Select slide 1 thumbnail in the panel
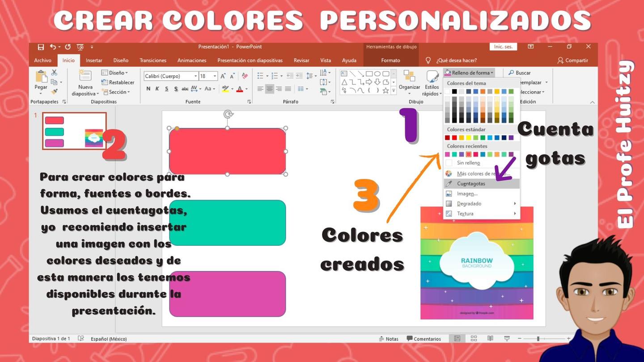644x362 pixels. [x=74, y=131]
